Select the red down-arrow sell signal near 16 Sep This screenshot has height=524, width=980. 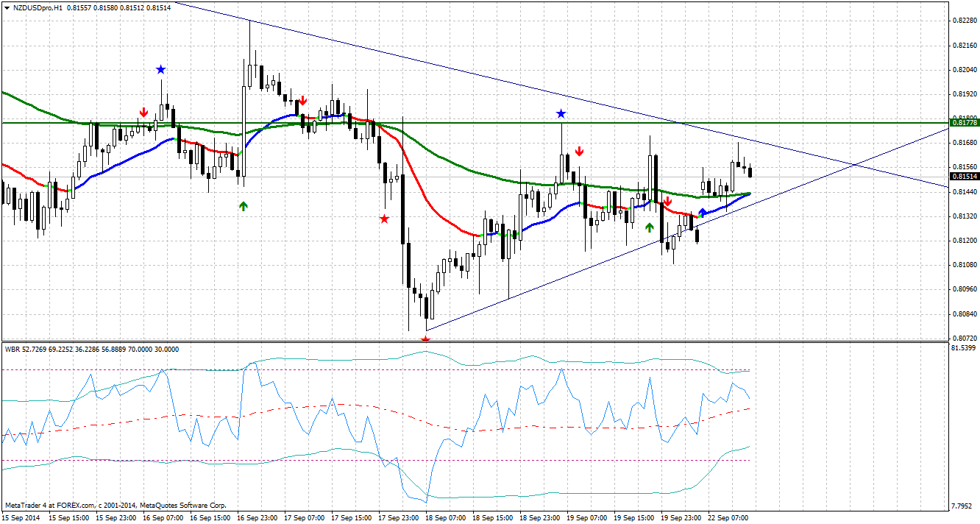144,112
